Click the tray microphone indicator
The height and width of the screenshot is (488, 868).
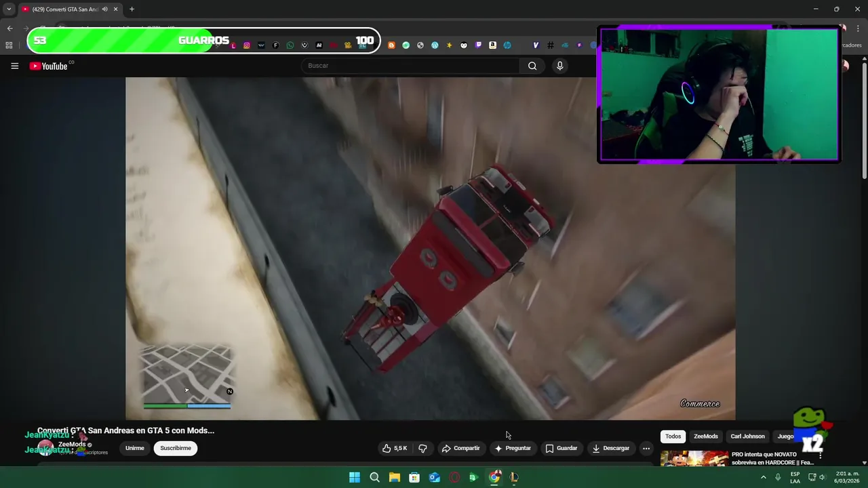coord(778,477)
